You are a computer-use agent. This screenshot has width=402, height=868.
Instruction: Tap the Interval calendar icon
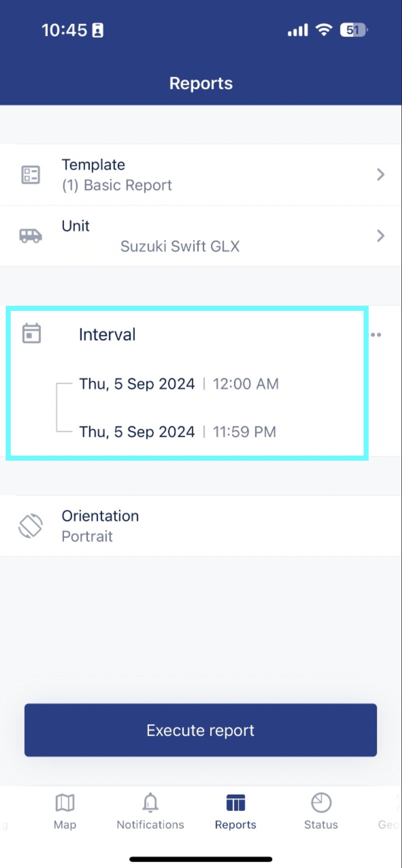31,333
